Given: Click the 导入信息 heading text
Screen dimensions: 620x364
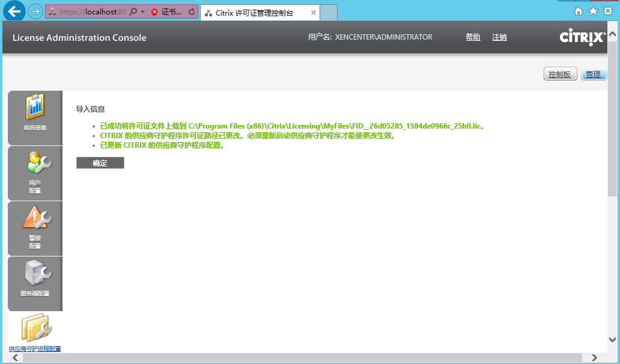Looking at the screenshot, I should pos(90,109).
